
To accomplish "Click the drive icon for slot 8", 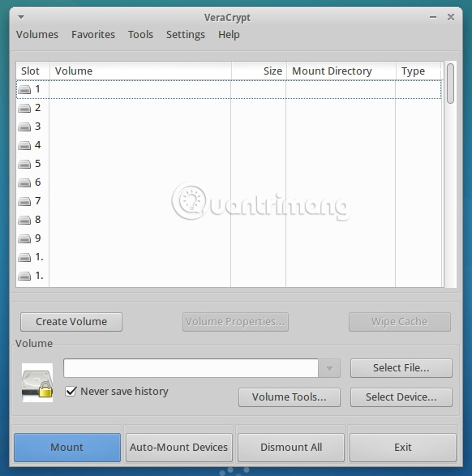I will [x=24, y=220].
